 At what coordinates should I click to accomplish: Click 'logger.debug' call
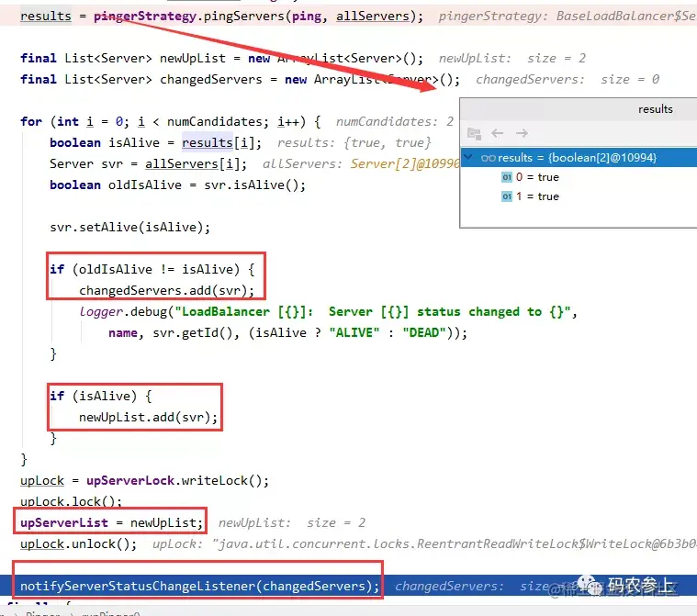123,311
